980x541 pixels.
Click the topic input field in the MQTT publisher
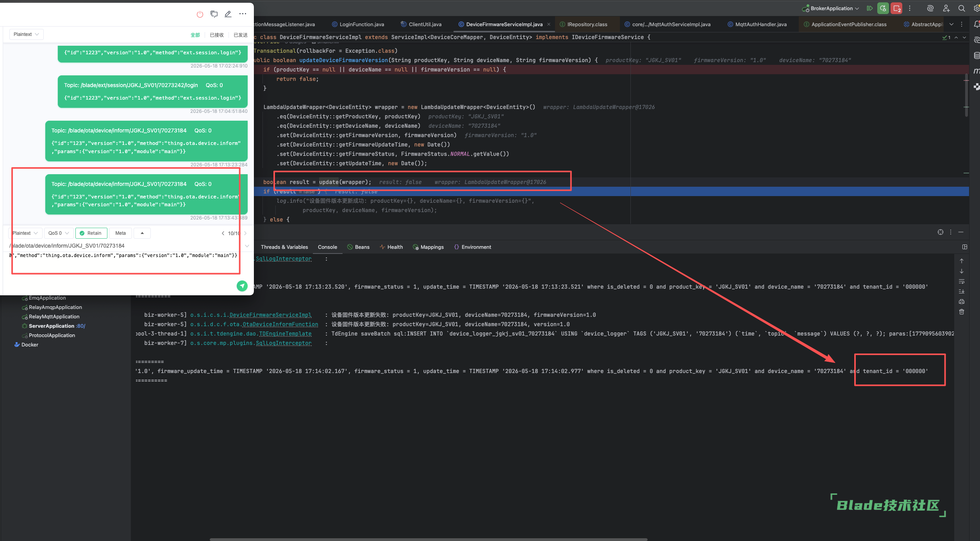[x=125, y=246]
